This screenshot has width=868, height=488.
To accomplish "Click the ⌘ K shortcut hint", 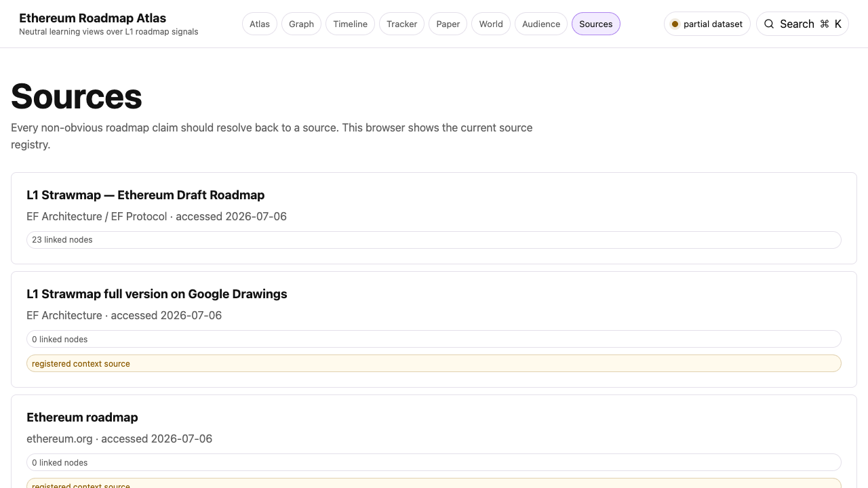I will click(831, 24).
